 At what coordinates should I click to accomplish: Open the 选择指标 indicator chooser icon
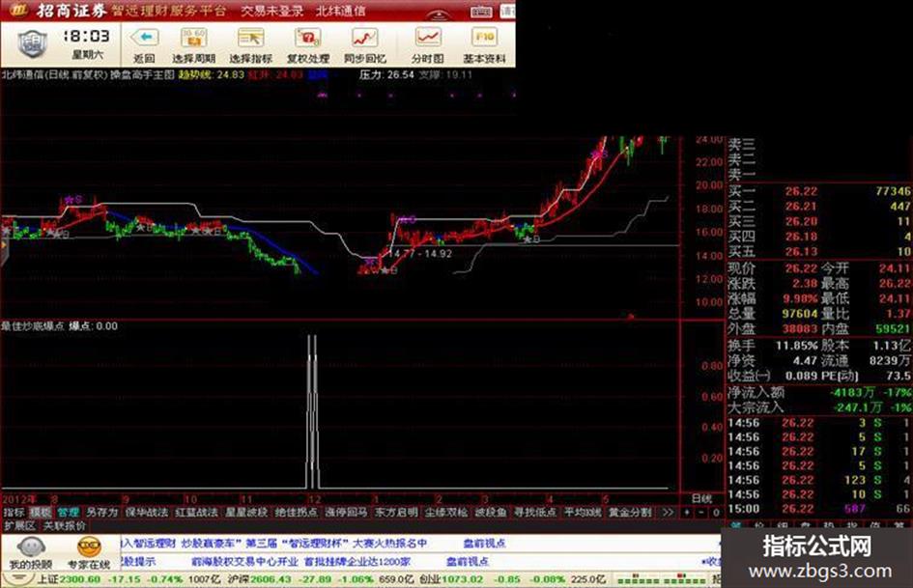pyautogui.click(x=250, y=39)
